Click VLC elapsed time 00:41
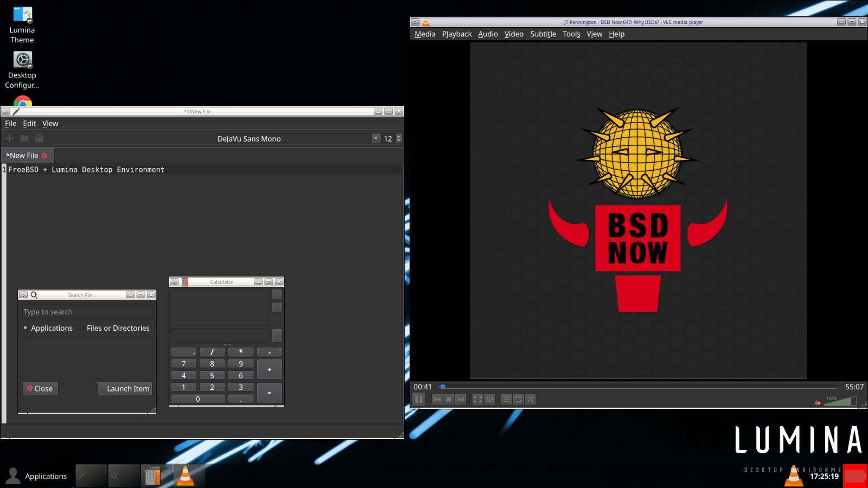868x488 pixels. [423, 387]
